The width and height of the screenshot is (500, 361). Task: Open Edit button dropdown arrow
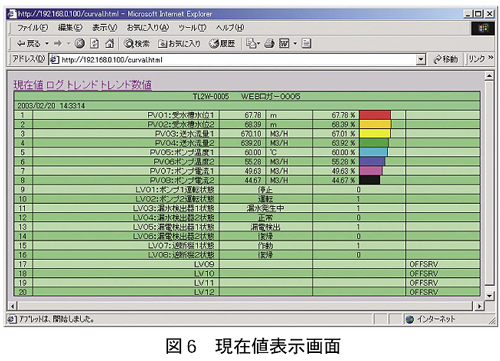(295, 44)
